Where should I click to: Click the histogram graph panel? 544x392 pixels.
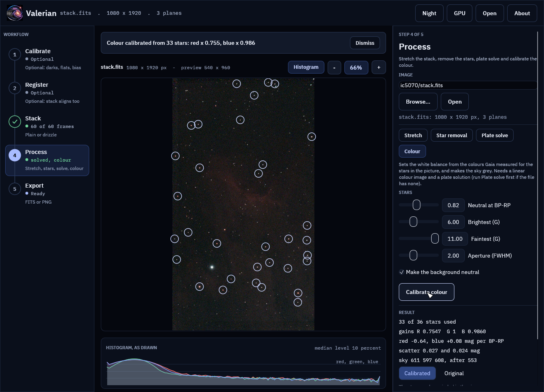pyautogui.click(x=243, y=363)
